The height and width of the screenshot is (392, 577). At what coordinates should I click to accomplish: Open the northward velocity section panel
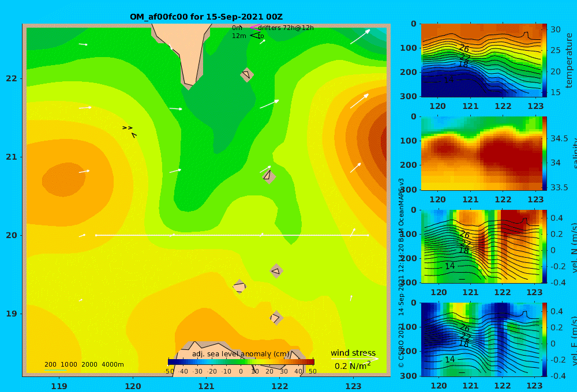point(481,246)
